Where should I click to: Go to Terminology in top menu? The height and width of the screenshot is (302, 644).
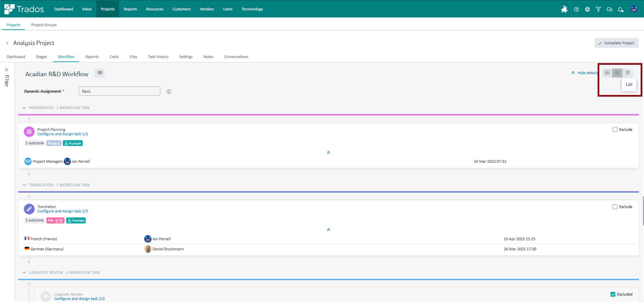(252, 9)
